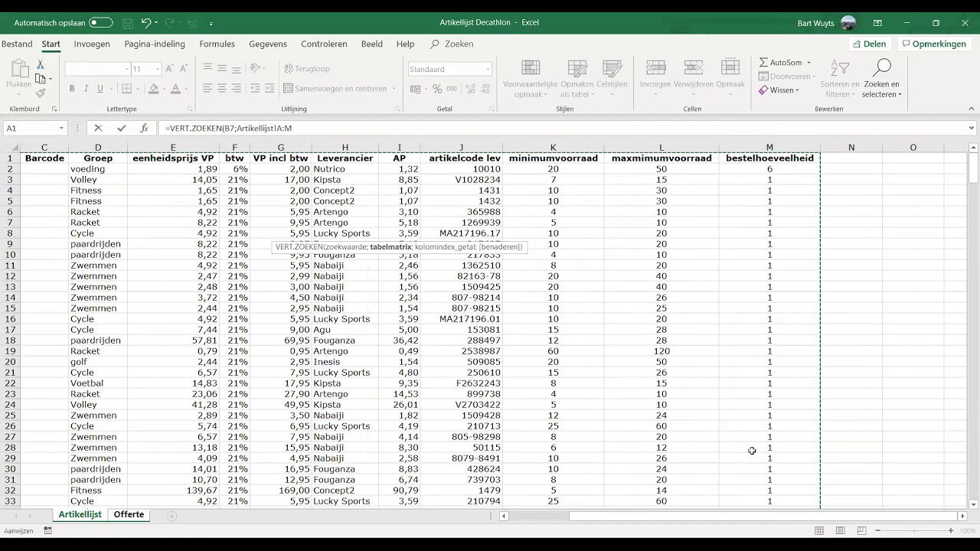Click the increase font size icon
Screen dimensions: 980x551
tap(170, 69)
